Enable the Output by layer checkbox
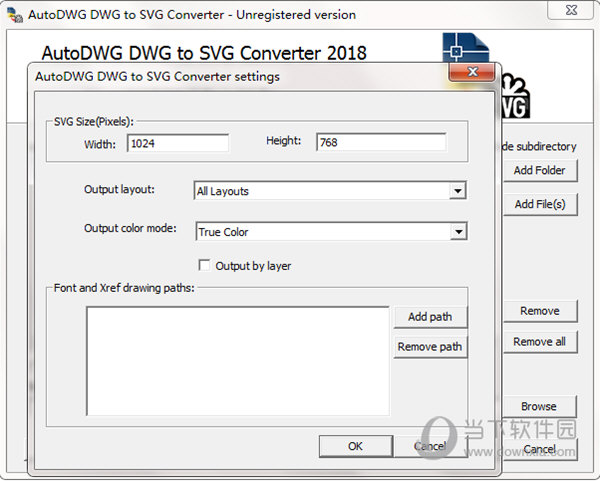Screen dimensions: 600x481 204,265
